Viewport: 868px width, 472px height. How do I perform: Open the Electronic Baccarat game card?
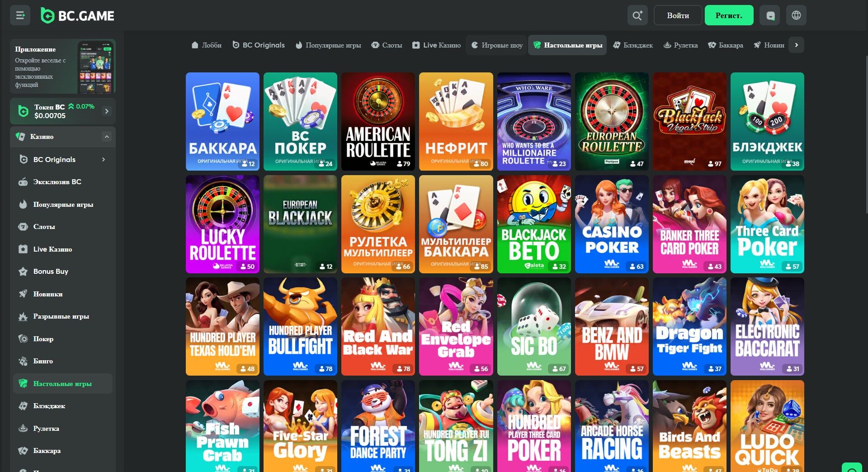(767, 327)
